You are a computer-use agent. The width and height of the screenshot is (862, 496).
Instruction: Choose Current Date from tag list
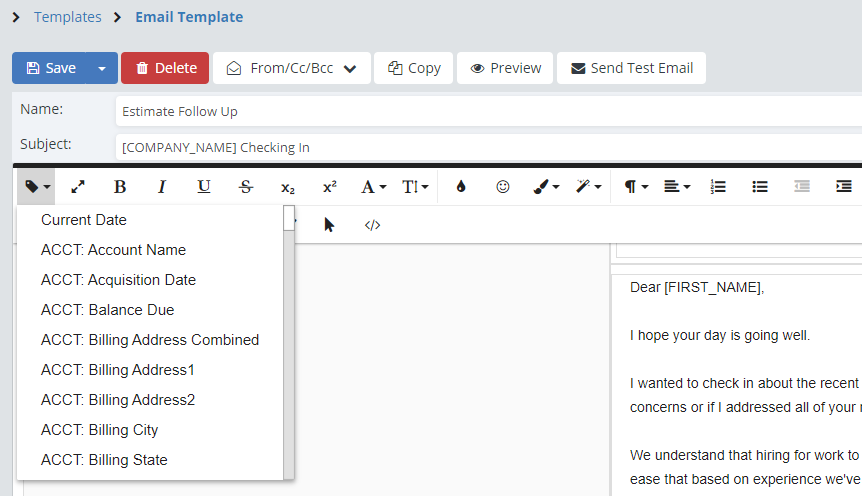coord(84,220)
